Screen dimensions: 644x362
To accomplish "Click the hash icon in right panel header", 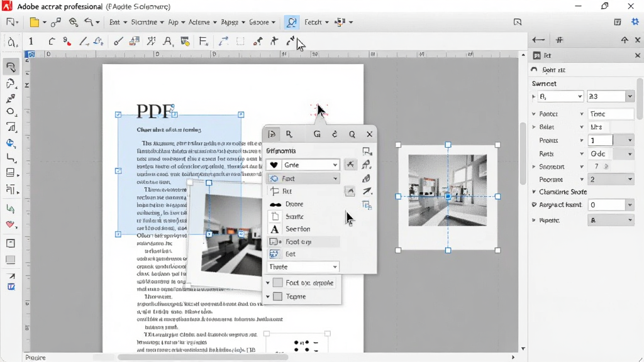I will (x=559, y=40).
